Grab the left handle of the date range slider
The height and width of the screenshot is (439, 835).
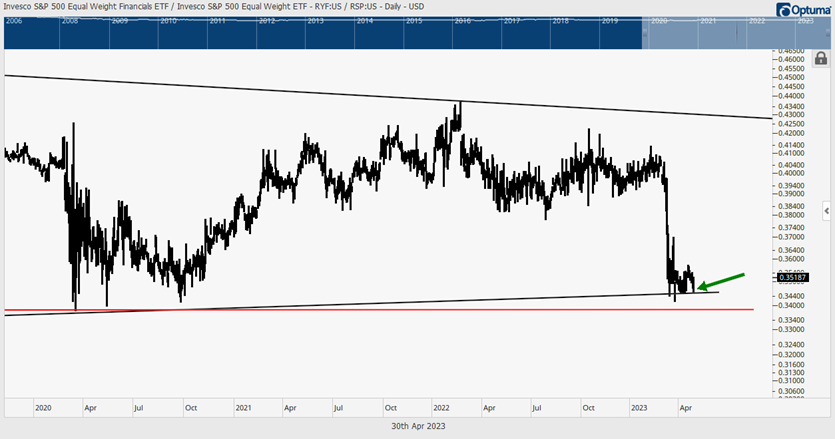pos(644,33)
